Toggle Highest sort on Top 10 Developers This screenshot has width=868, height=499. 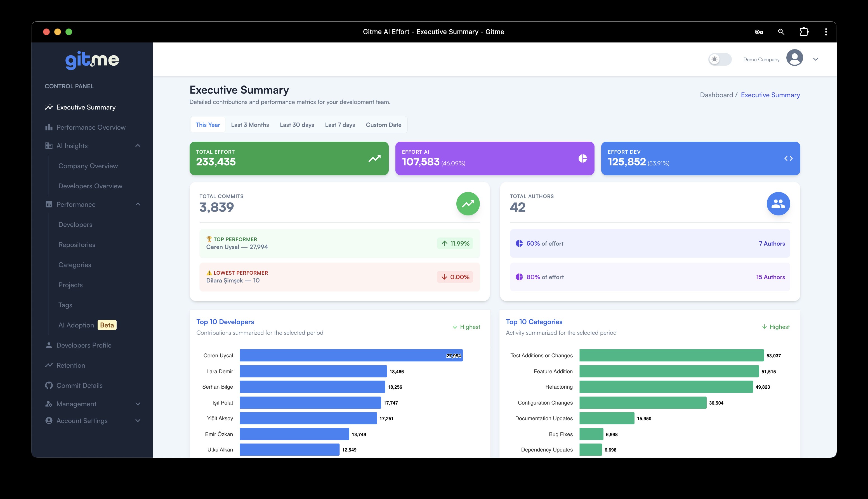coord(466,327)
